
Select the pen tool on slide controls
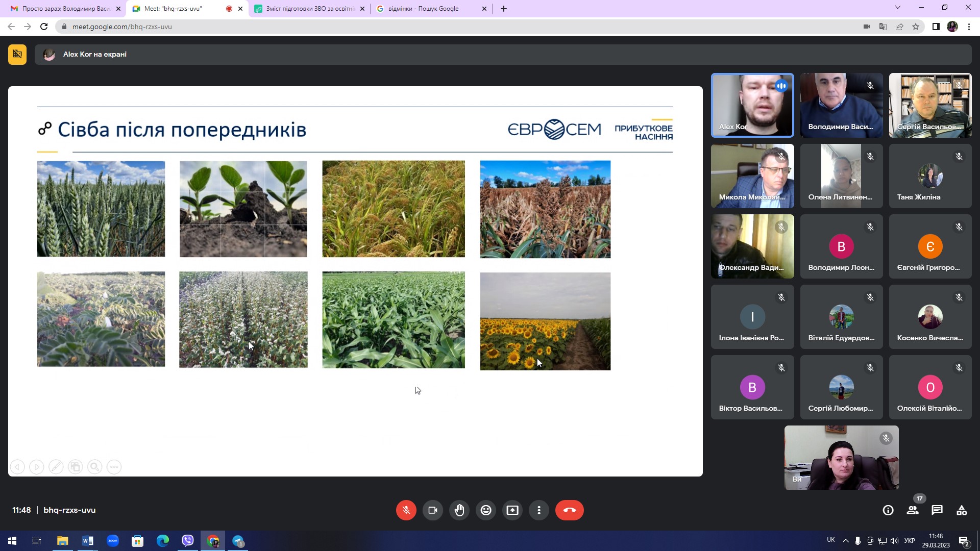click(x=56, y=467)
